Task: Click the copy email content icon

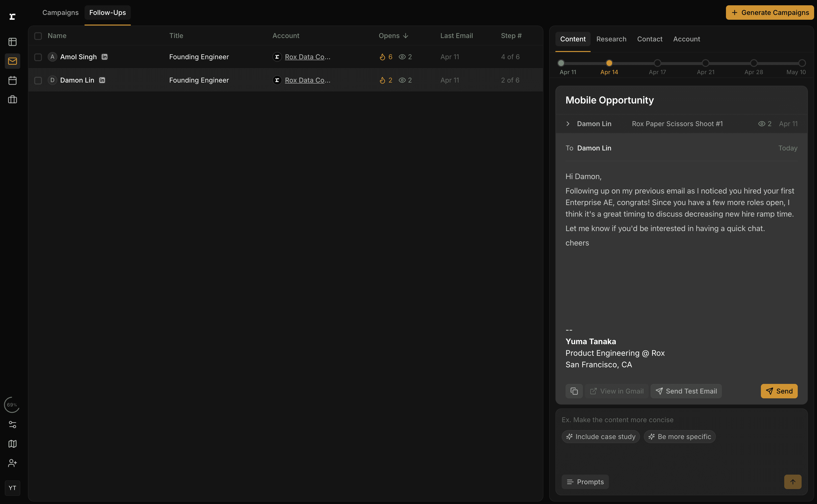Action: tap(574, 391)
